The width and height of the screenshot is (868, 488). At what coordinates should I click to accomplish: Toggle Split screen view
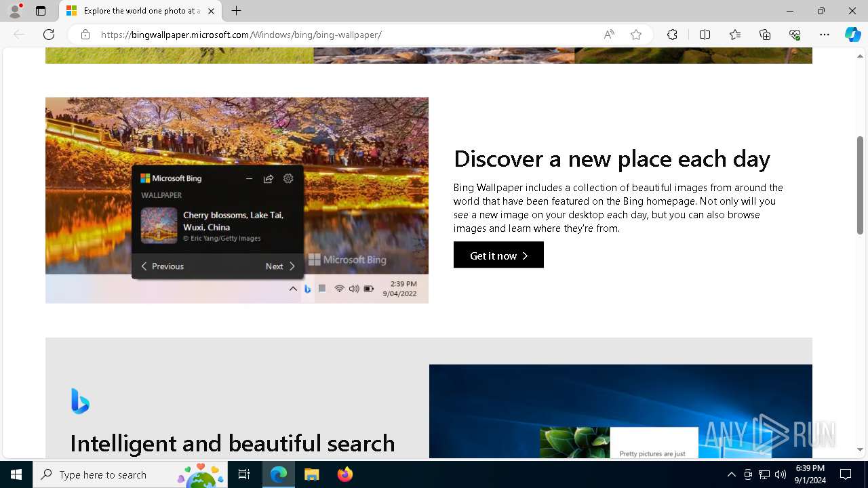click(x=705, y=35)
